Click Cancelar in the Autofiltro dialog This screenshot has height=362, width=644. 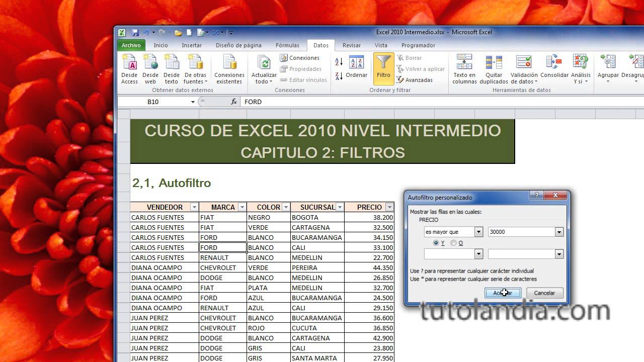[544, 293]
